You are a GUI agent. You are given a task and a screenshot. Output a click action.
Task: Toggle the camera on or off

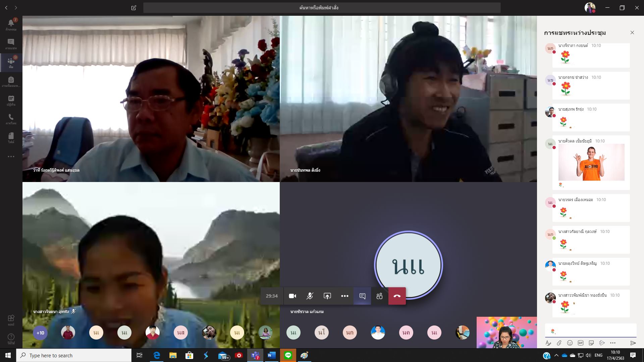click(x=292, y=296)
